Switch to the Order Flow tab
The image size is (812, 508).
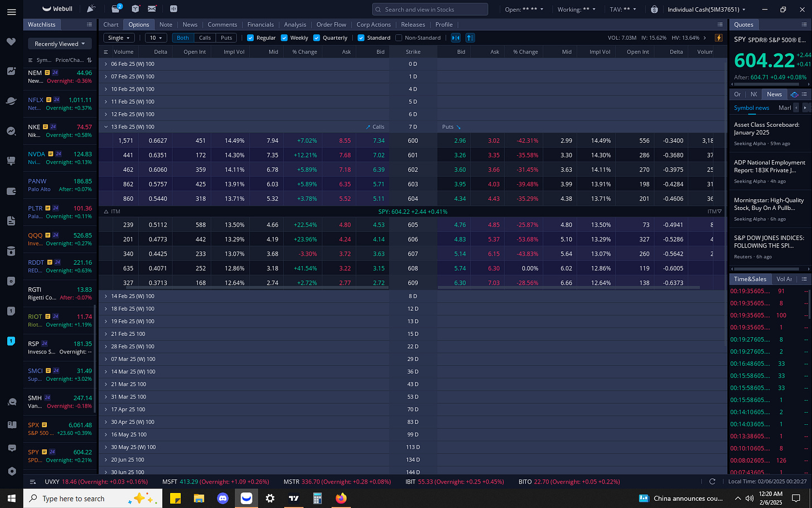[x=331, y=25]
